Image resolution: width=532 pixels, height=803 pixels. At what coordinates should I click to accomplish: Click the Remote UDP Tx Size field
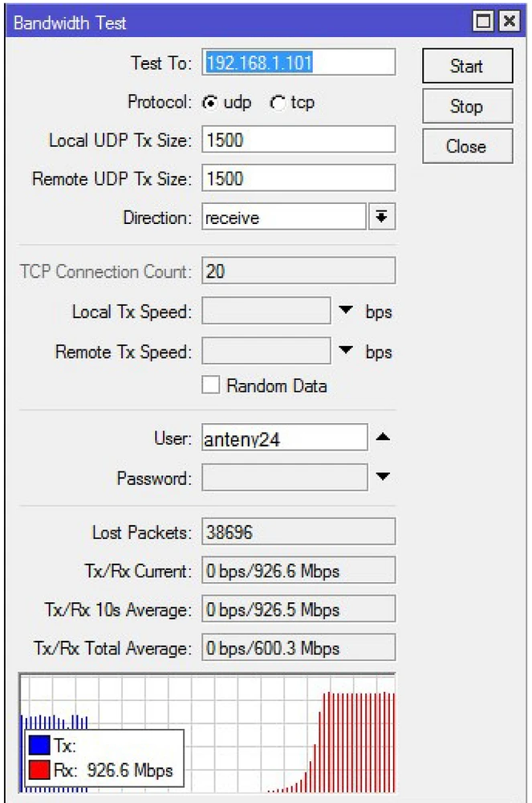298,177
